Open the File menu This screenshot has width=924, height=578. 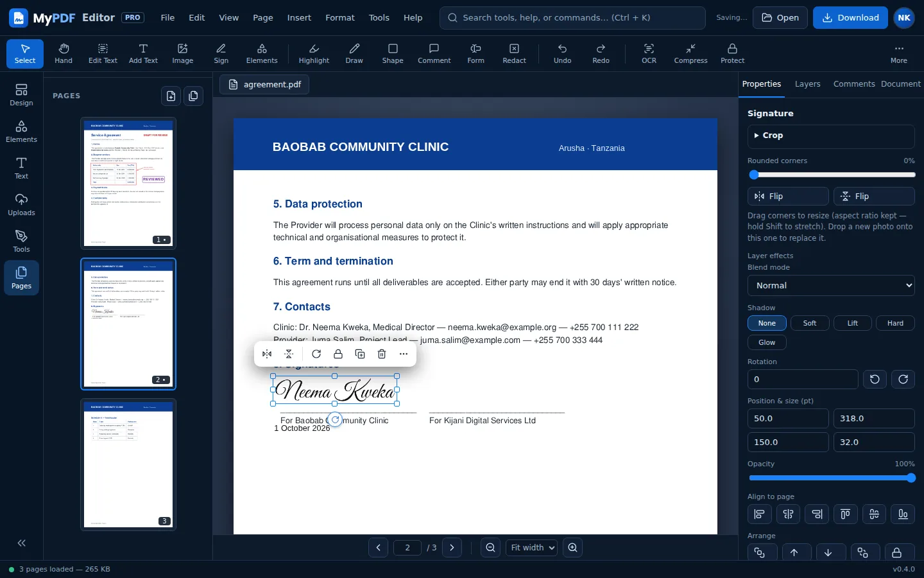[x=167, y=18]
